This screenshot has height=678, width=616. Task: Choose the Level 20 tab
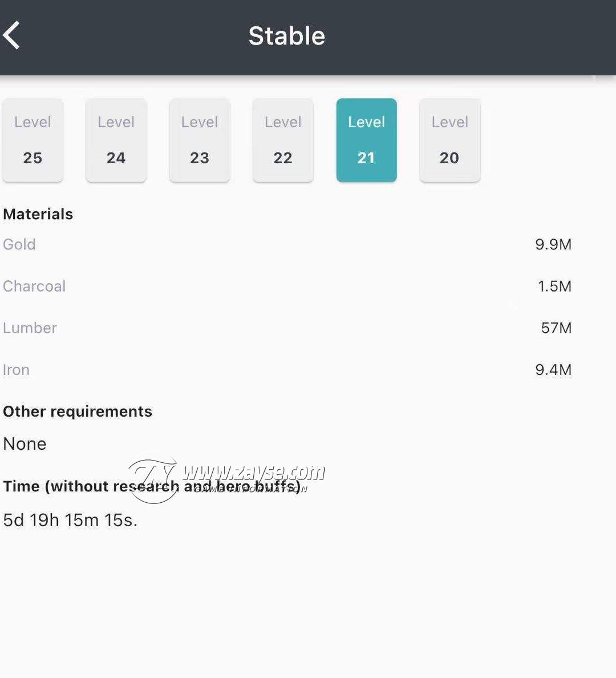(450, 140)
